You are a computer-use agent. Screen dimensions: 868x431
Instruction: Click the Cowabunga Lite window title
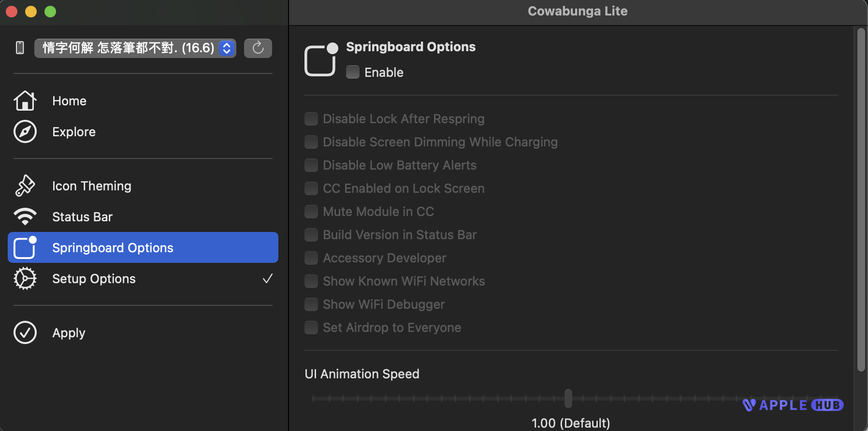pyautogui.click(x=578, y=11)
